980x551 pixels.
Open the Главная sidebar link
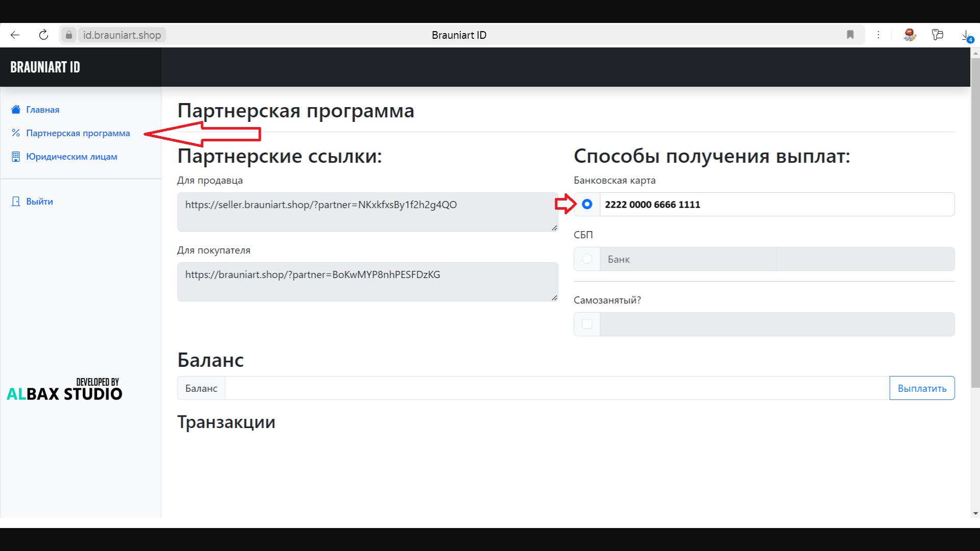(43, 110)
